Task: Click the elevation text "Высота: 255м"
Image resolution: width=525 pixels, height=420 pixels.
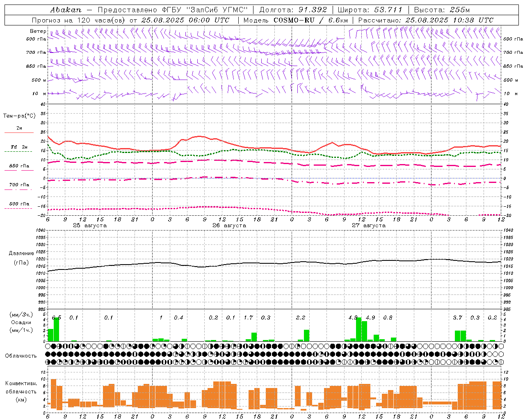Action: point(442,10)
